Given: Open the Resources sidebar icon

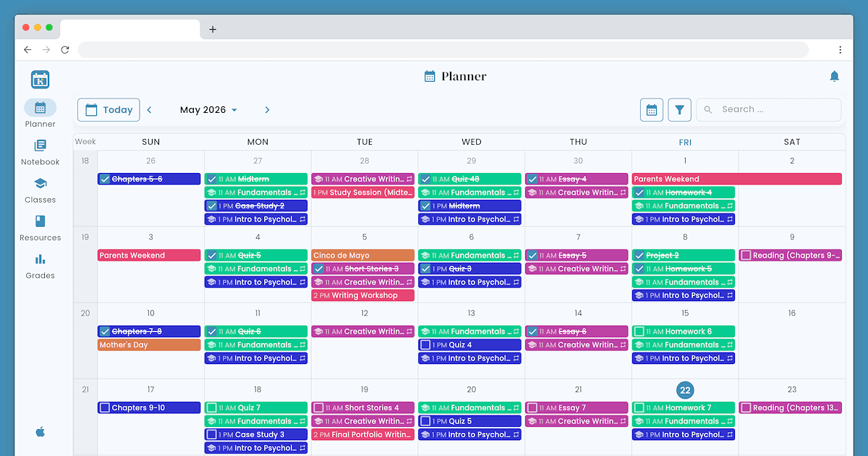Looking at the screenshot, I should click(41, 221).
